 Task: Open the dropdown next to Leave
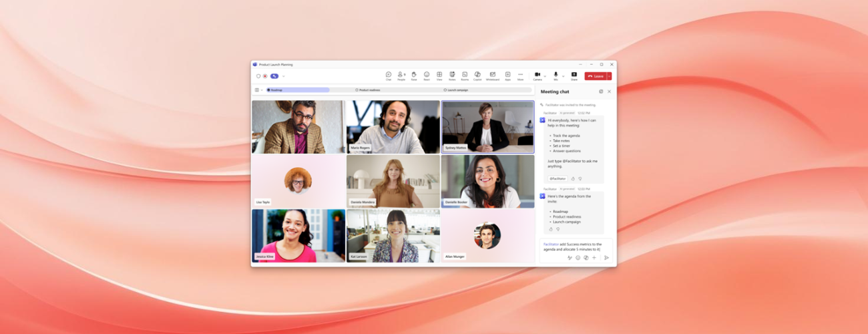click(609, 76)
